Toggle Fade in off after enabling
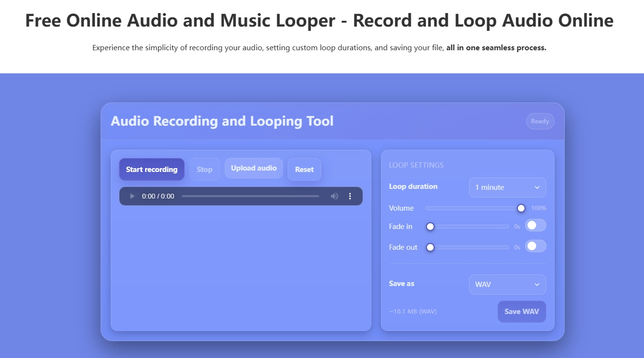Viewport: 644px width, 358px height. click(535, 225)
